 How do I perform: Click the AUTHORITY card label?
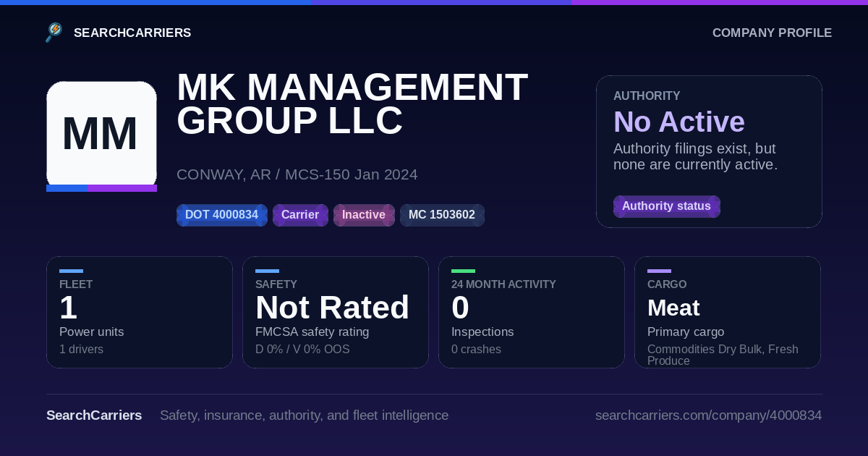coord(647,96)
